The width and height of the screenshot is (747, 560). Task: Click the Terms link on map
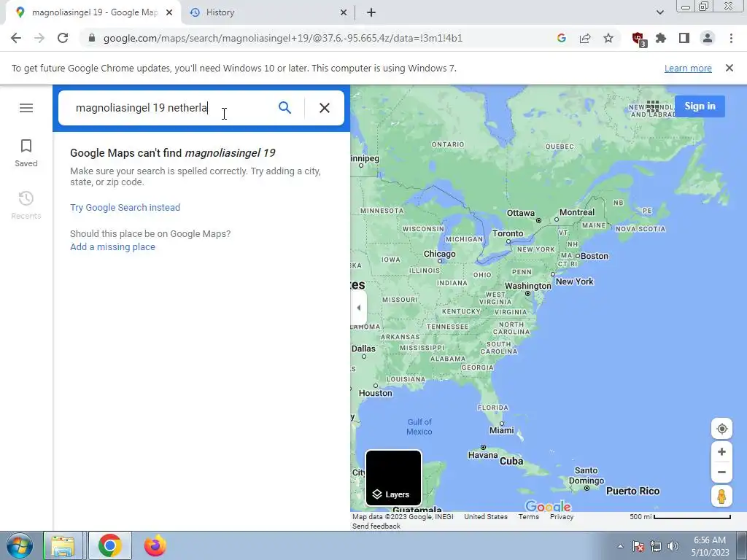coord(528,517)
